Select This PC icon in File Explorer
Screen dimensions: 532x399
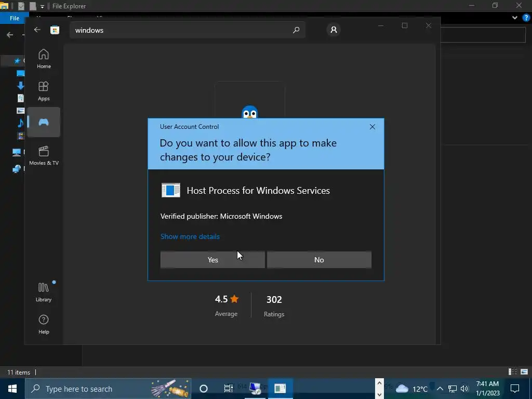click(16, 152)
